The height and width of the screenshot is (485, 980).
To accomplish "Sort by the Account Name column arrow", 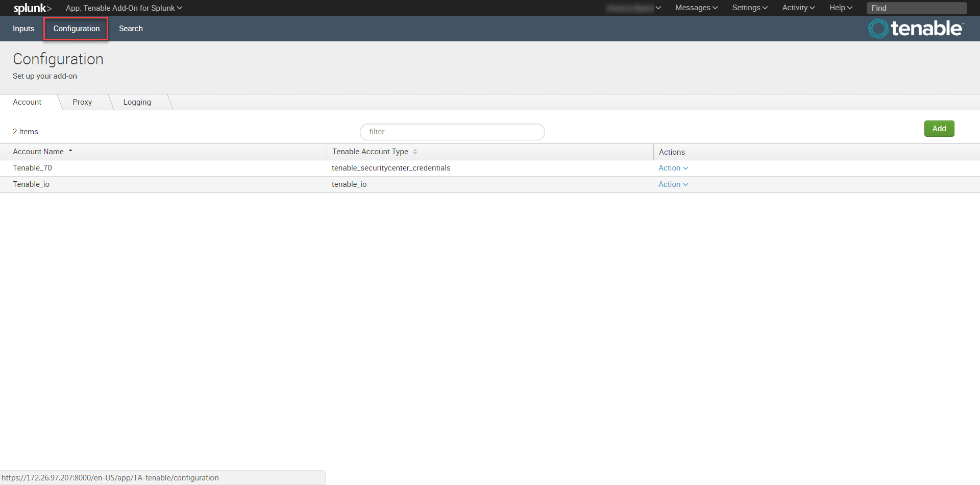I will coord(71,150).
